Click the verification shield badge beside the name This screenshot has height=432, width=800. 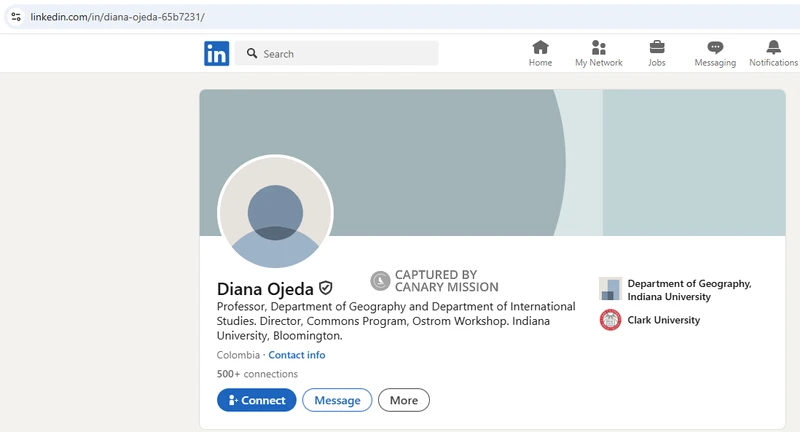[x=326, y=288]
